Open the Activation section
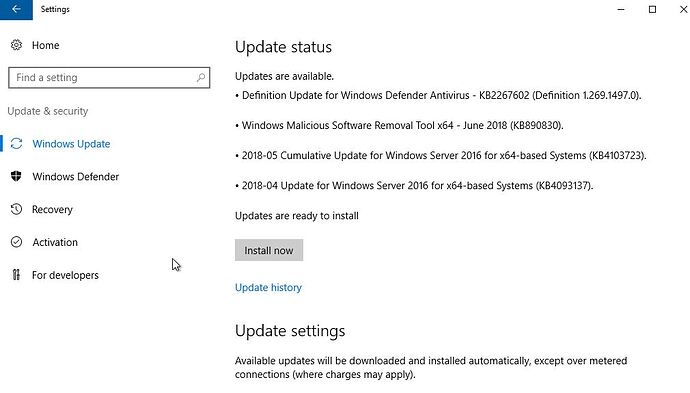Screen dimensions: 690x393 point(55,242)
